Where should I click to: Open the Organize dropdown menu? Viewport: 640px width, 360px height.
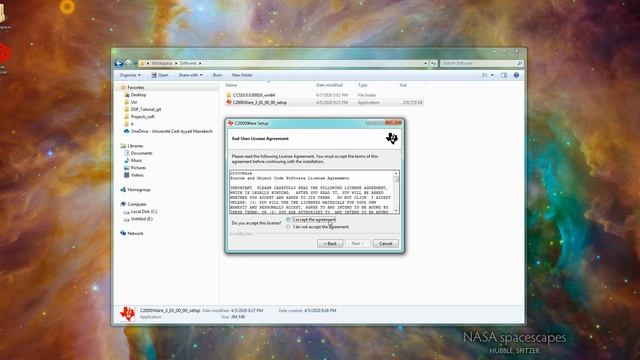click(130, 75)
